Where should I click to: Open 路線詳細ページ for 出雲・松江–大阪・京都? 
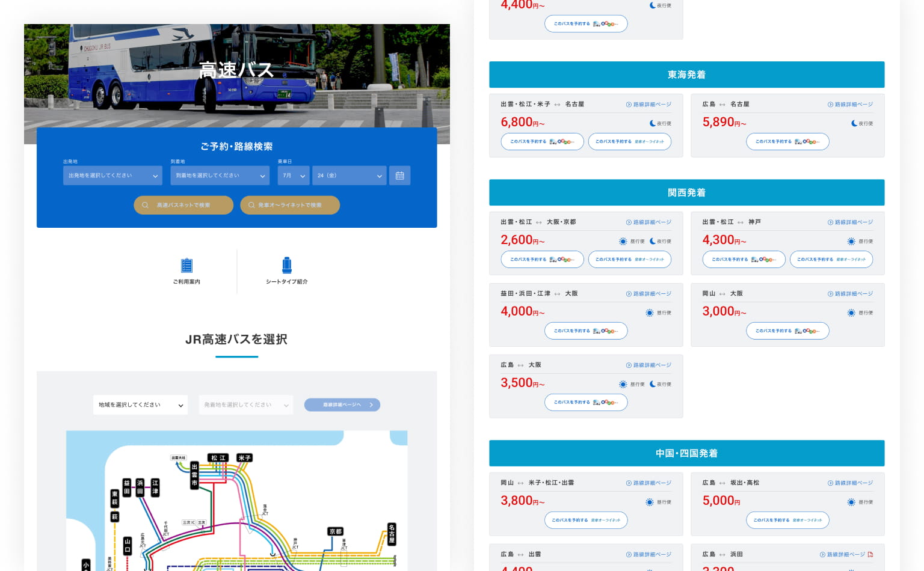tap(648, 222)
